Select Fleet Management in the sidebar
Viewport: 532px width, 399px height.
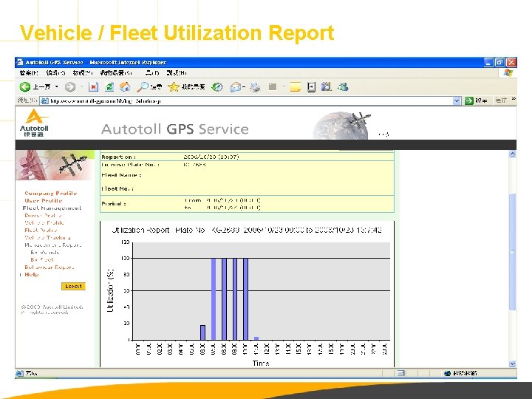[x=52, y=208]
